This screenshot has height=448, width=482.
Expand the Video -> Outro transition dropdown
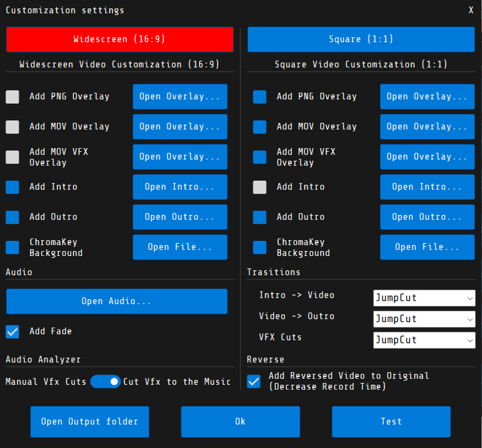424,319
